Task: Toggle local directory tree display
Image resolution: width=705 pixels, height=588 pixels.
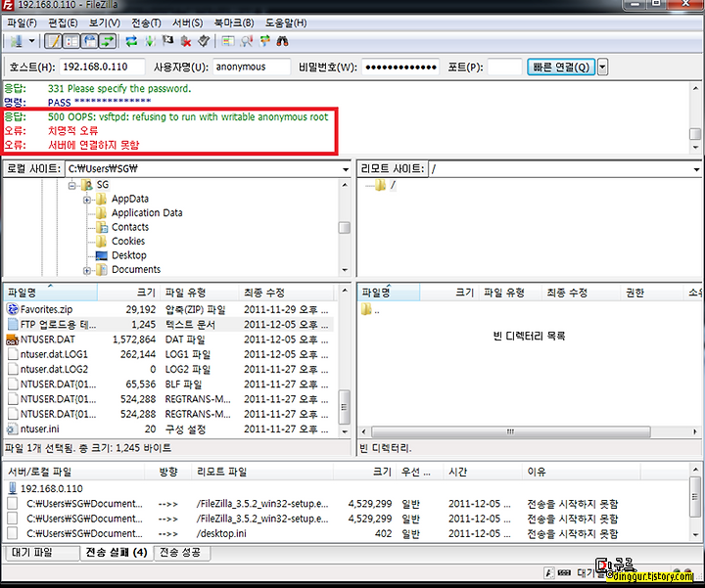Action: (71, 42)
